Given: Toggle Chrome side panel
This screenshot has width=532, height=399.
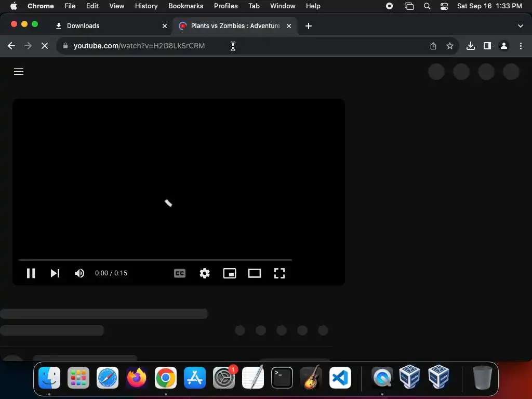Looking at the screenshot, I should tap(487, 46).
